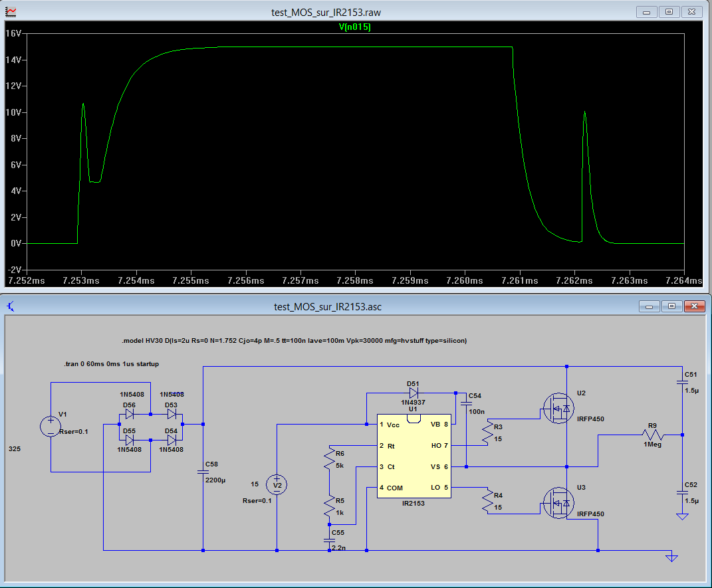Click the D56 1N5408 bridge diode

[130, 414]
